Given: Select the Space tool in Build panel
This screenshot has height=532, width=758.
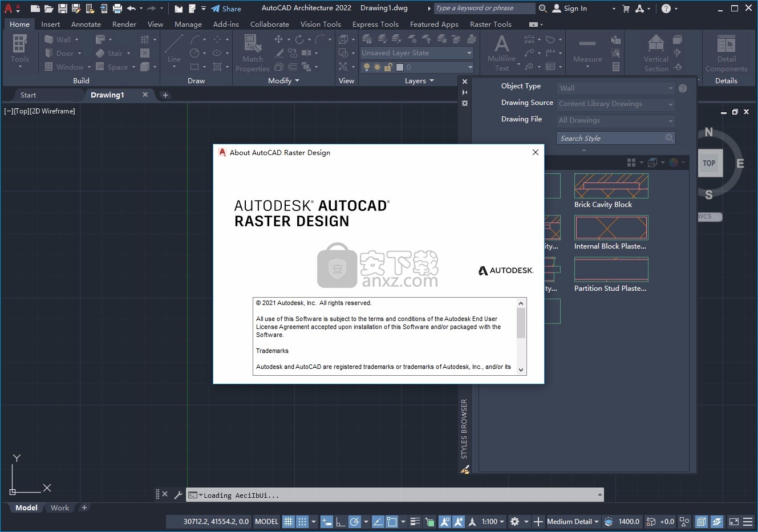Looking at the screenshot, I should point(112,67).
